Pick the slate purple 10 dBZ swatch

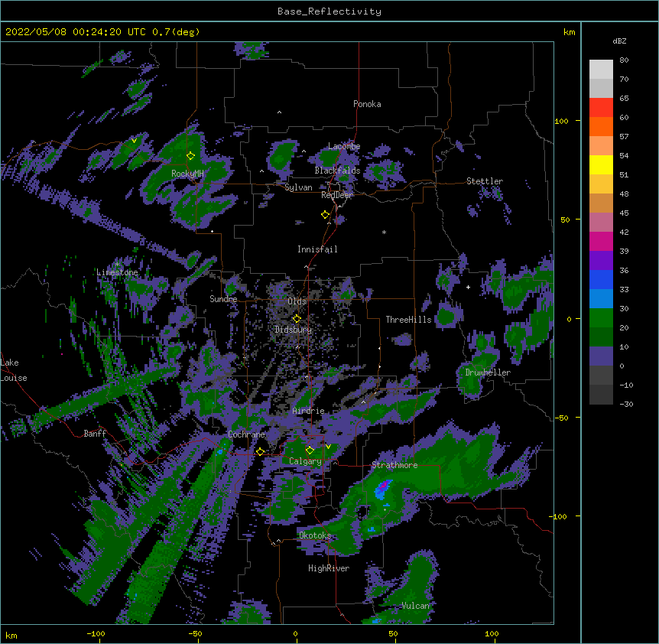point(601,356)
